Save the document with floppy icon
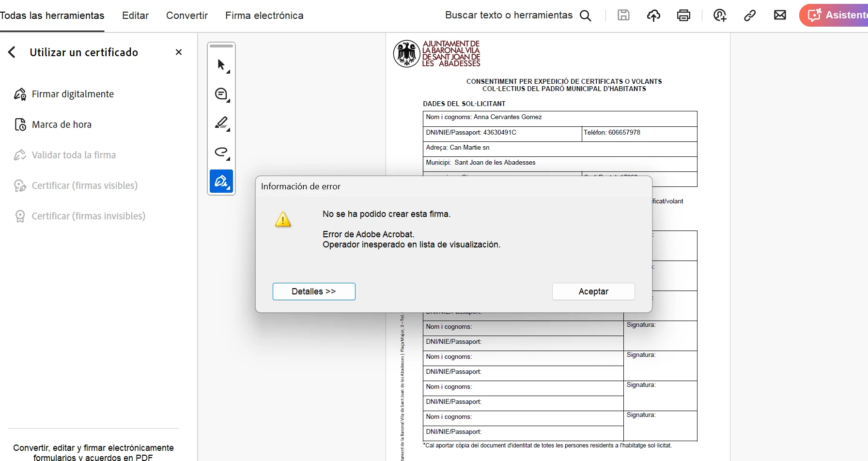 (x=623, y=15)
